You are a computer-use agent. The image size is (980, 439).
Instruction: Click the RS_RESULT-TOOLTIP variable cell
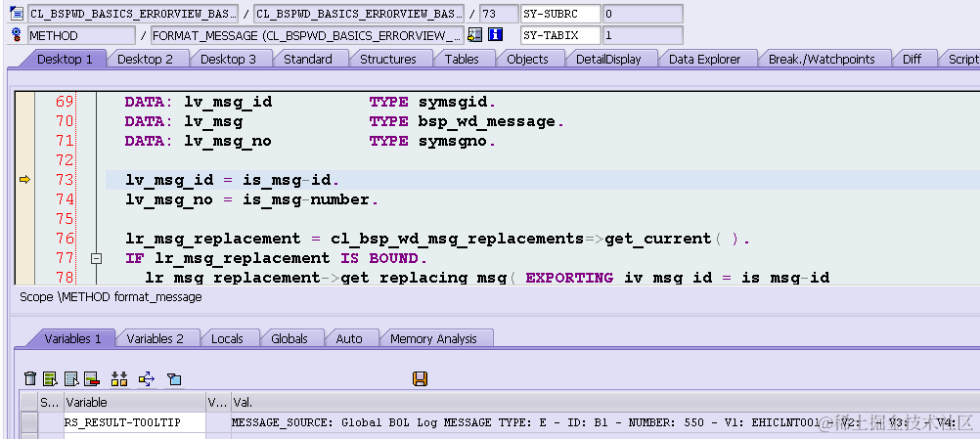pos(134,422)
